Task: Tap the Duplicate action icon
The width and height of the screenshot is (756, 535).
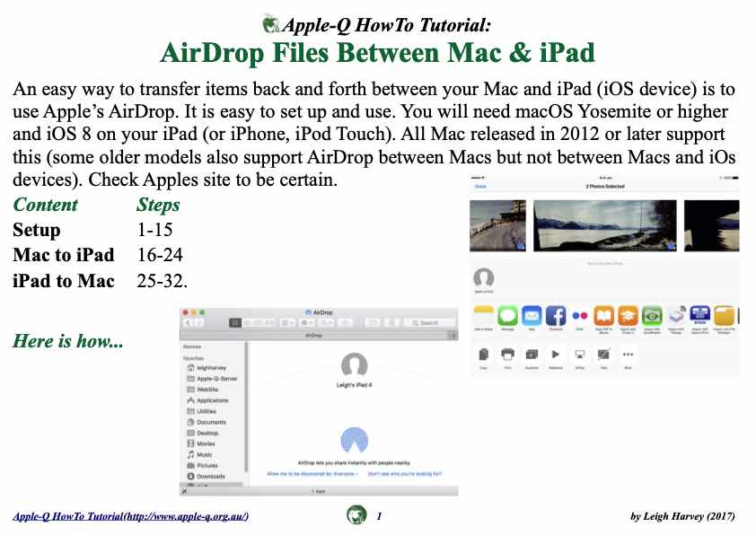Action: pos(532,355)
